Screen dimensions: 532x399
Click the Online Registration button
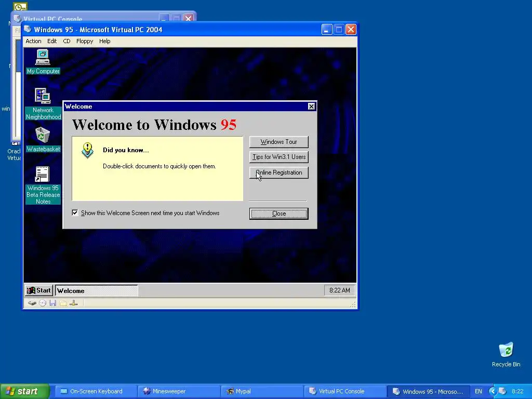coord(279,172)
